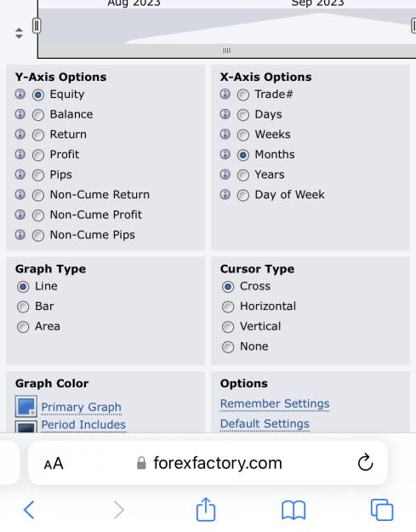Click the up-down expander arrows beside graph

tap(19, 33)
